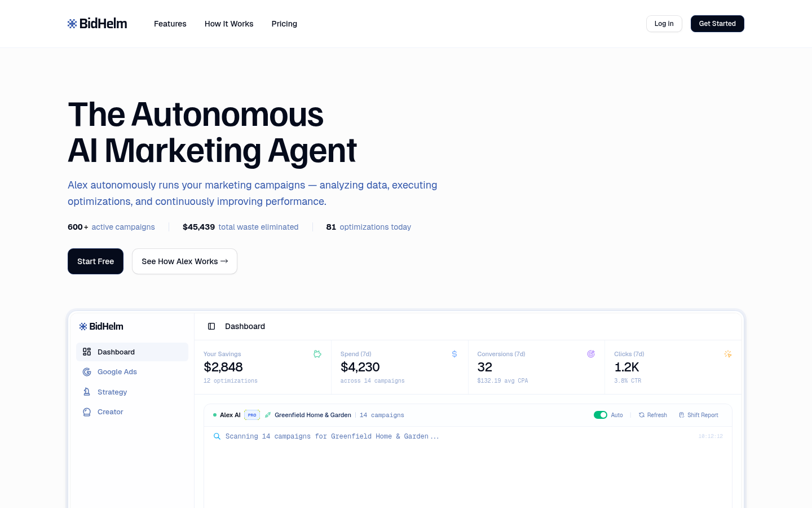Click the Strategy chess piece icon

pos(87,392)
